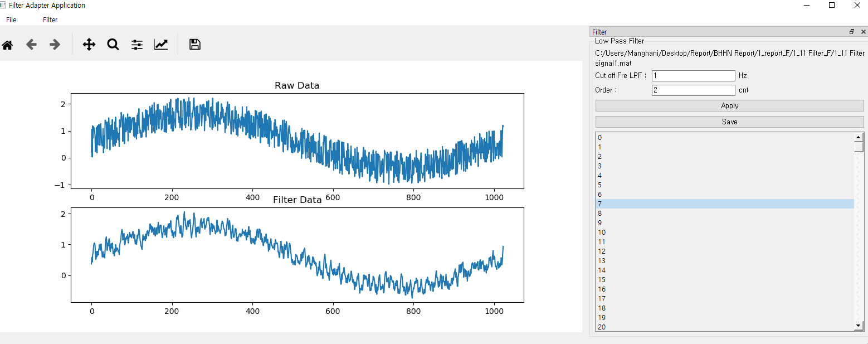The height and width of the screenshot is (344, 868).
Task: Select list row 18
Action: coord(725,308)
